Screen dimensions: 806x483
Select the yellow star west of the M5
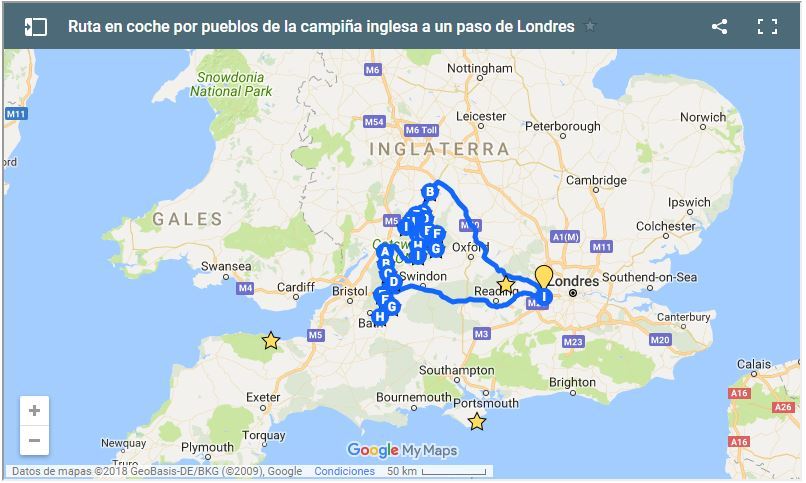(271, 341)
